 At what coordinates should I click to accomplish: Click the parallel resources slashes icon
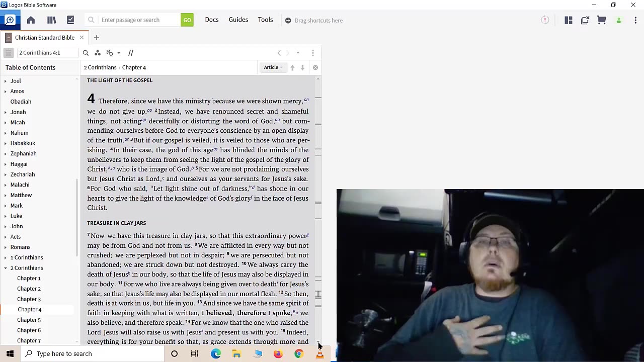coord(131,53)
